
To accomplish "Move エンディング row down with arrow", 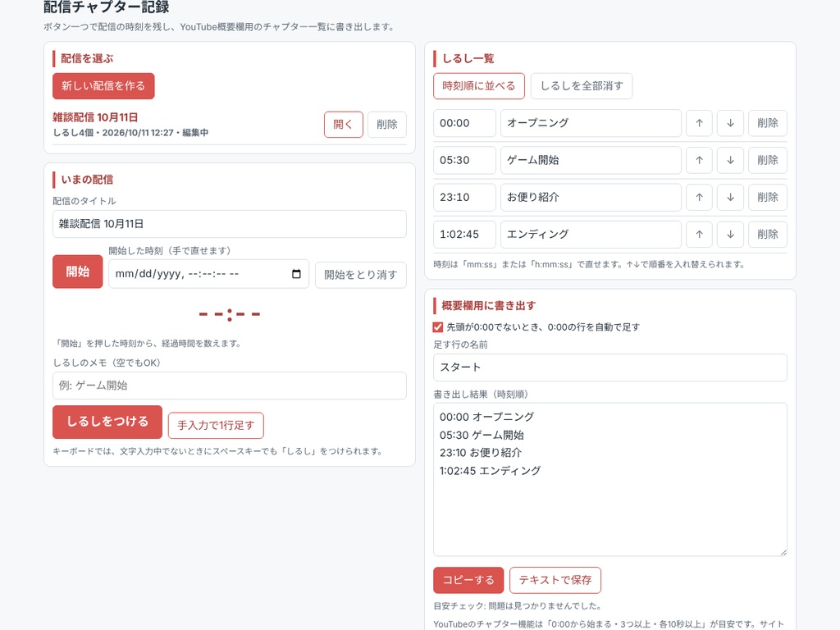I will point(730,234).
